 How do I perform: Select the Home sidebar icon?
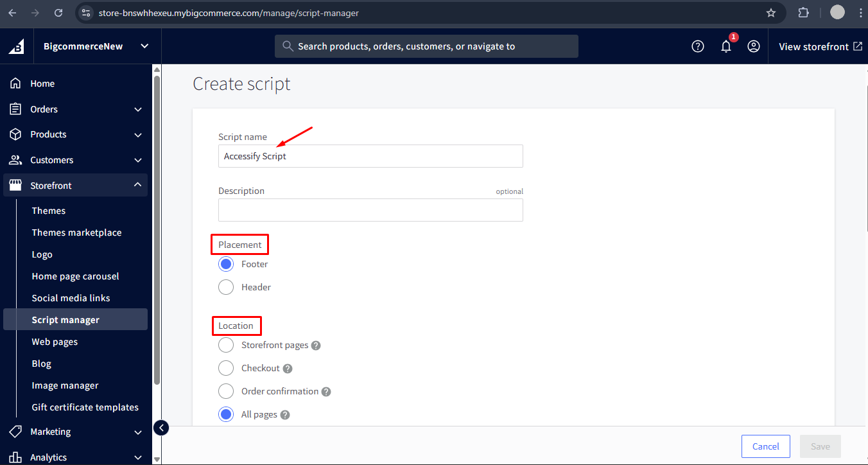pyautogui.click(x=15, y=83)
